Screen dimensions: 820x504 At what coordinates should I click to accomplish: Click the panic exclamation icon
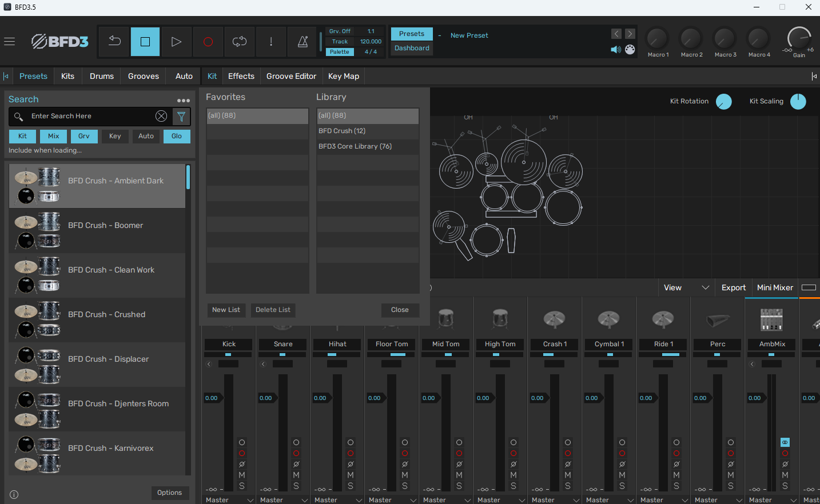(271, 41)
